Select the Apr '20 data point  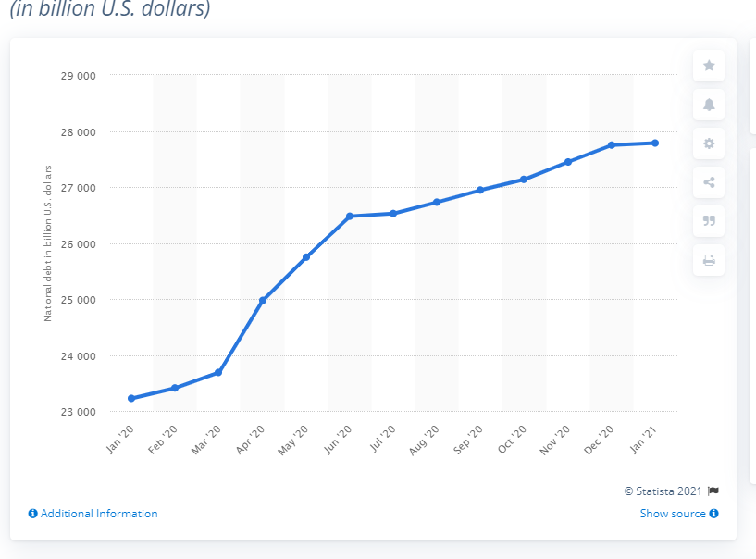pos(263,301)
